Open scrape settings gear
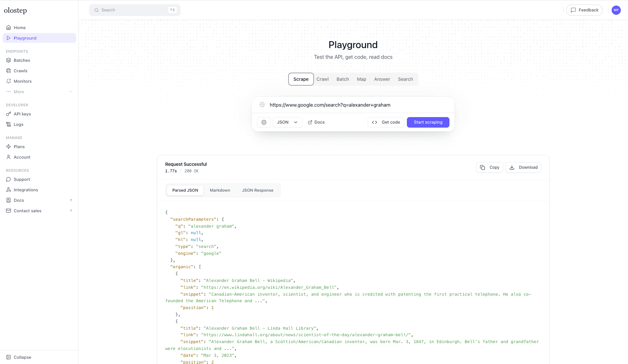This screenshot has width=628, height=364. pyautogui.click(x=264, y=122)
